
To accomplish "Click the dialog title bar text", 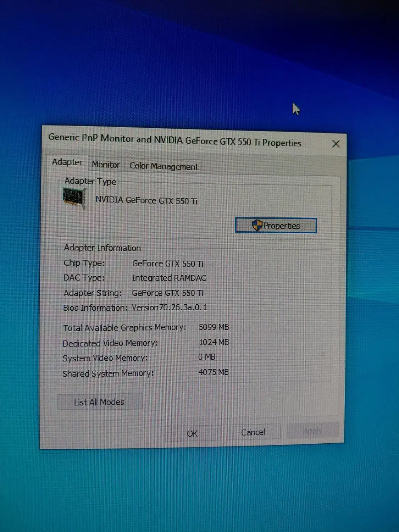I will coord(174,140).
